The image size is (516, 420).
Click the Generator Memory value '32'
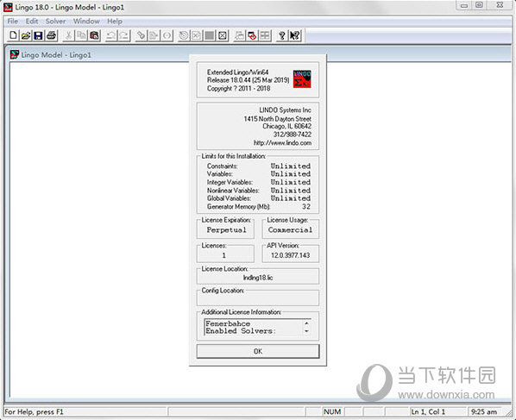tap(306, 206)
